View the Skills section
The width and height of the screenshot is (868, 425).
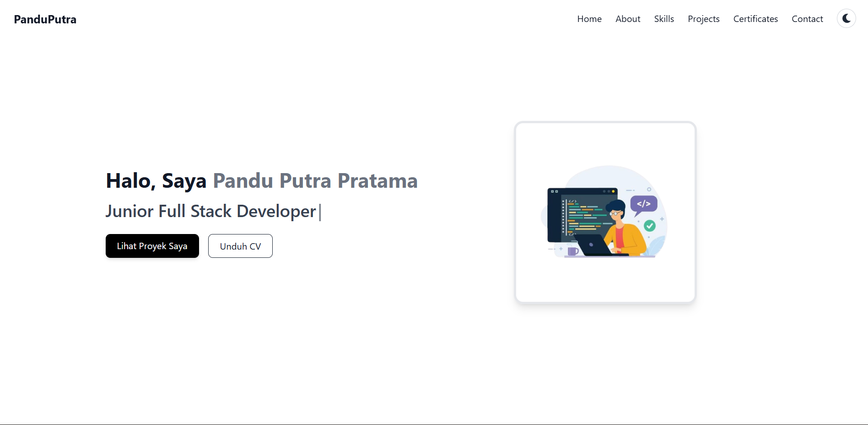(664, 19)
